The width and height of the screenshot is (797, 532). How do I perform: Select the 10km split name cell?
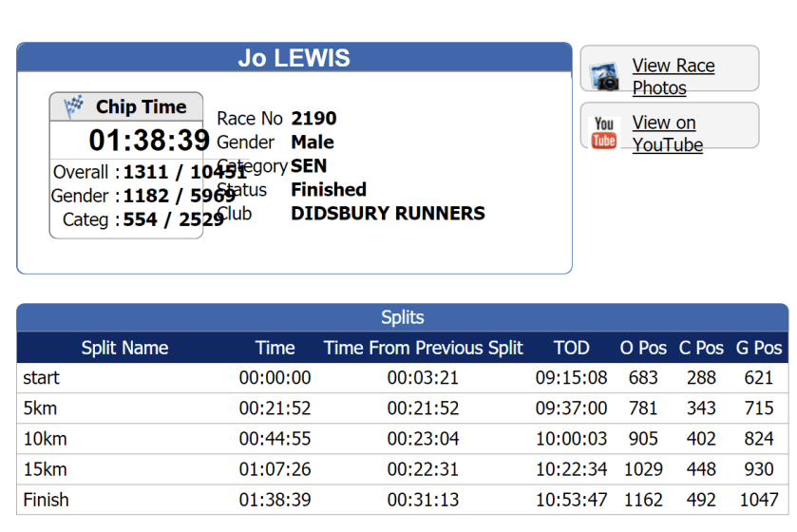pos(42,439)
